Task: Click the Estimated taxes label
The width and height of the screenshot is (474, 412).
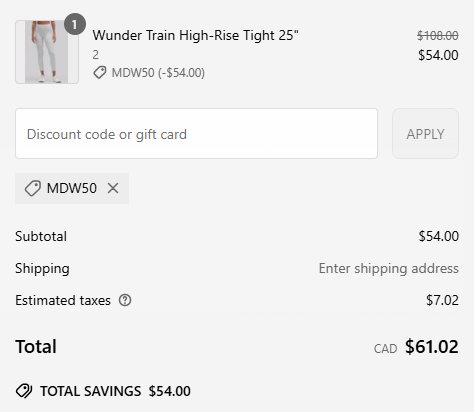Action: point(63,300)
